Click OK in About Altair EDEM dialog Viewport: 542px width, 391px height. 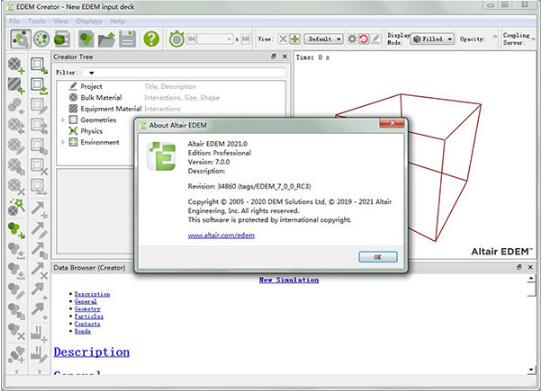tap(378, 257)
